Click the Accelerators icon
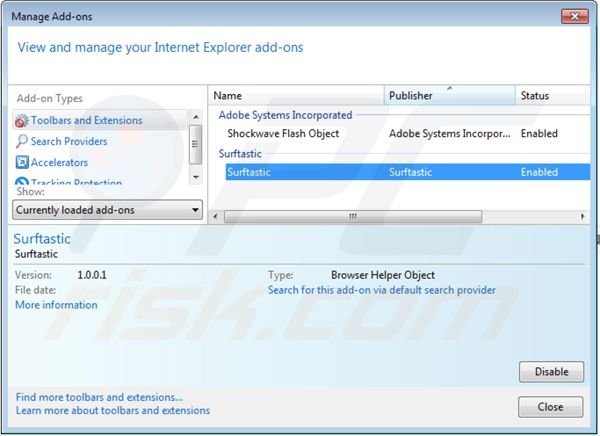600x436 pixels. pos(22,162)
